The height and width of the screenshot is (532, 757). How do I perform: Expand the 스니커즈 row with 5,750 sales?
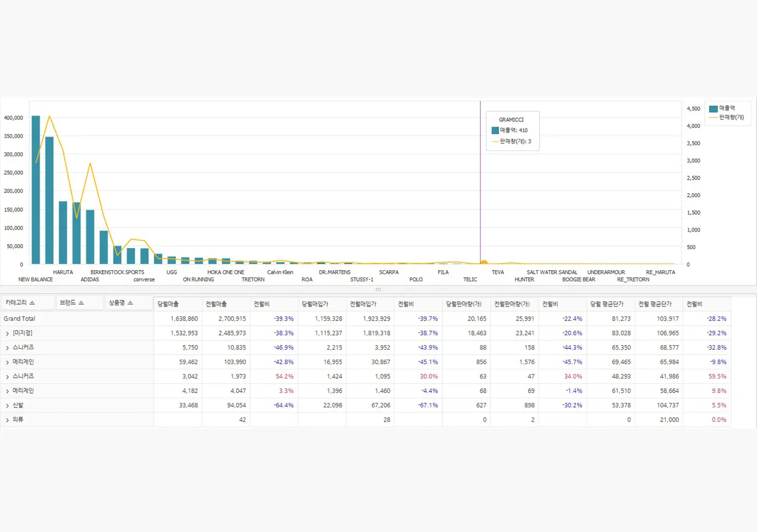7,348
